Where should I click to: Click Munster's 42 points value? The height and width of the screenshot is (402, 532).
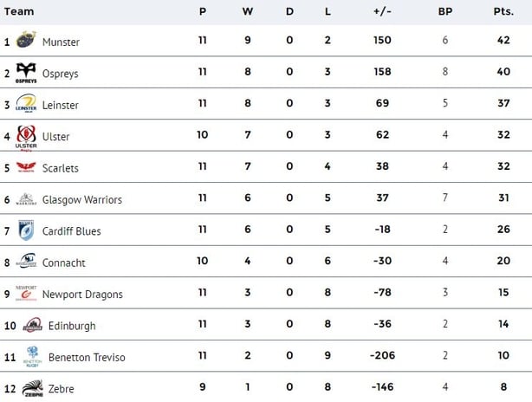[x=503, y=40]
